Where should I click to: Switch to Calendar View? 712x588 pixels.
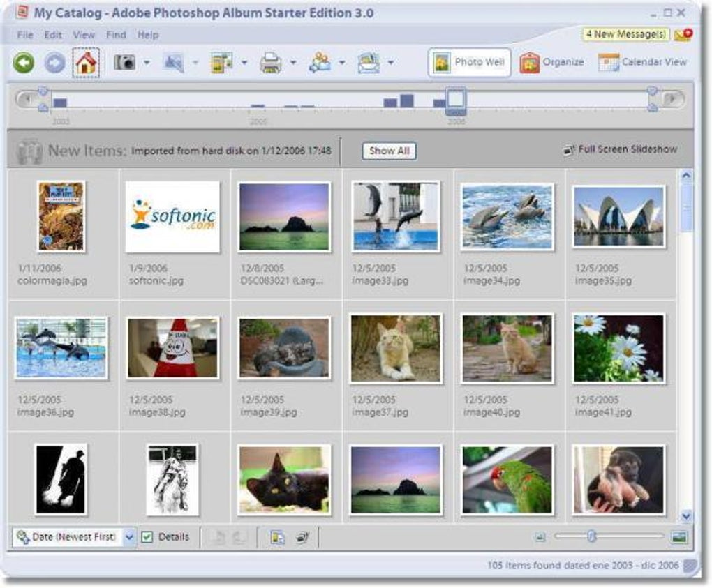point(643,62)
